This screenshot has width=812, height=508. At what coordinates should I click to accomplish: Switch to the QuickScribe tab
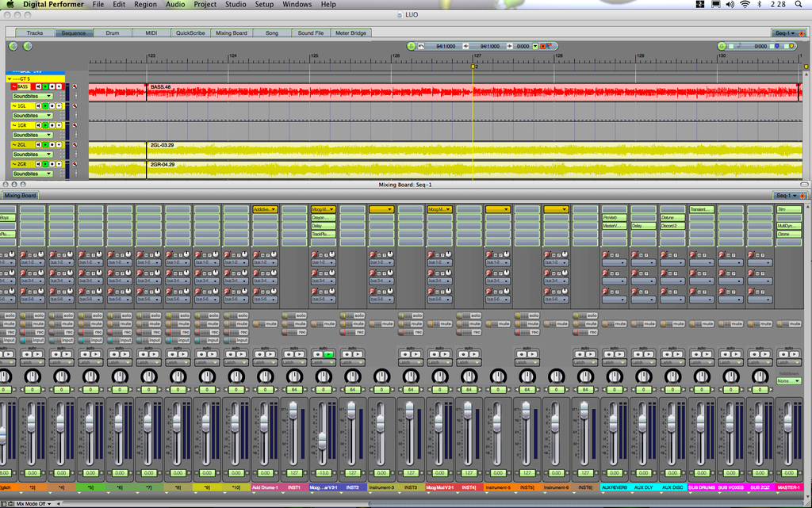pos(190,32)
